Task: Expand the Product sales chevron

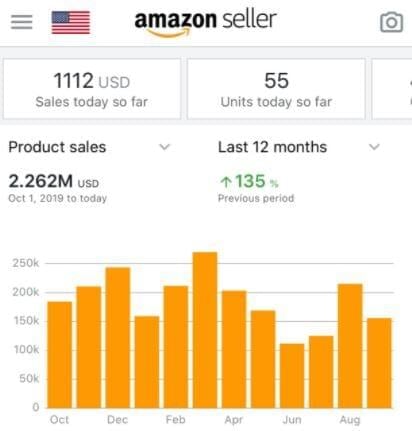Action: tap(165, 147)
